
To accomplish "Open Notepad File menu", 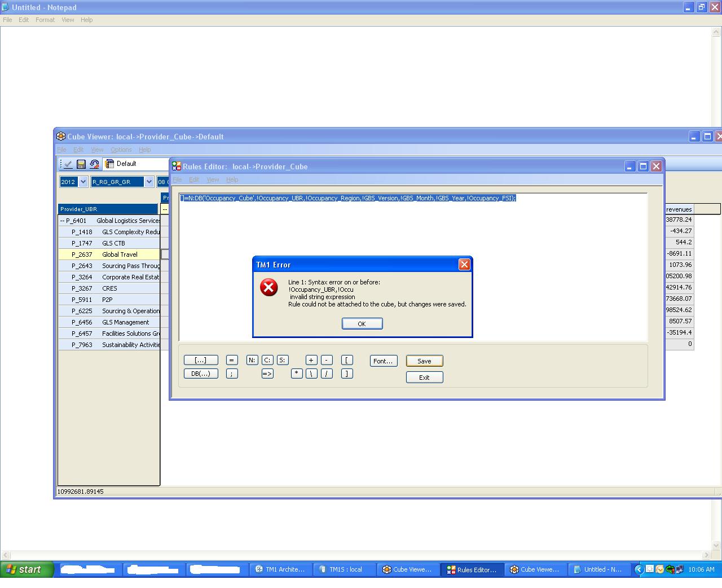I will click(x=7, y=20).
